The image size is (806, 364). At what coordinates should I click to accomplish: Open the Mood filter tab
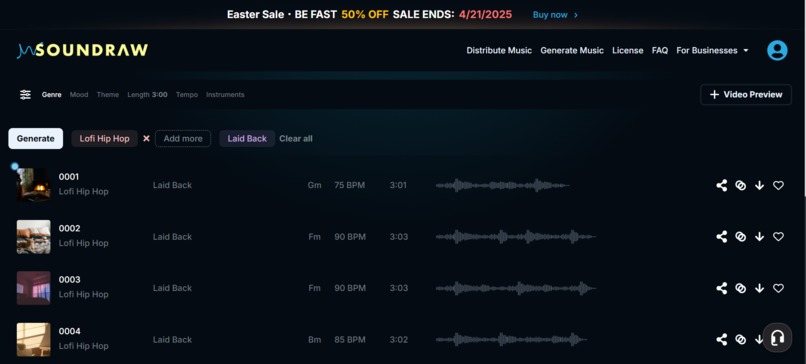[79, 95]
